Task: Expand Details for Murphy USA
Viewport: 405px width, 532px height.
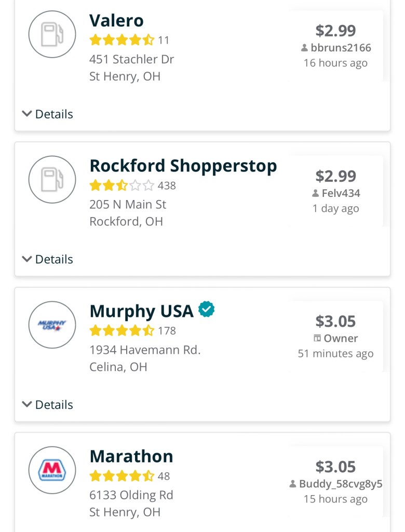Action: click(x=48, y=405)
